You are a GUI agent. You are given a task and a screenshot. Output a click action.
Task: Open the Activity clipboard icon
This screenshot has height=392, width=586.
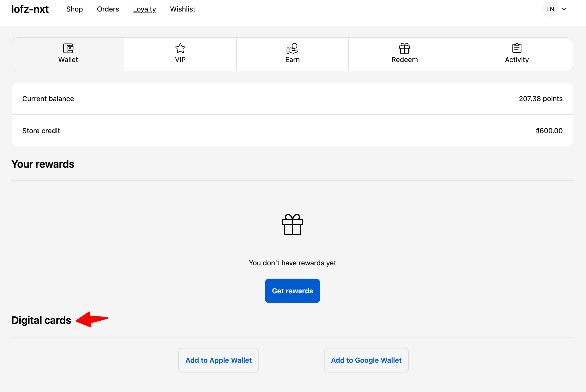[x=517, y=48]
